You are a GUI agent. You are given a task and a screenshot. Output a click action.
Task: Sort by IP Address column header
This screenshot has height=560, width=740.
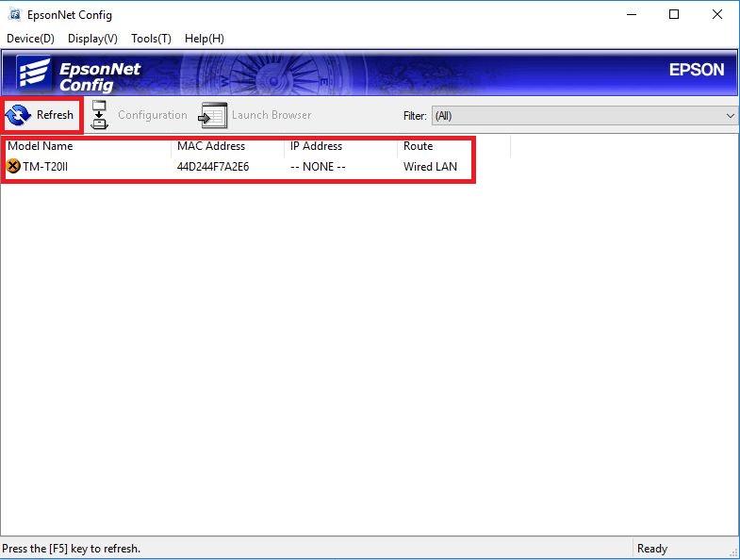tap(340, 146)
